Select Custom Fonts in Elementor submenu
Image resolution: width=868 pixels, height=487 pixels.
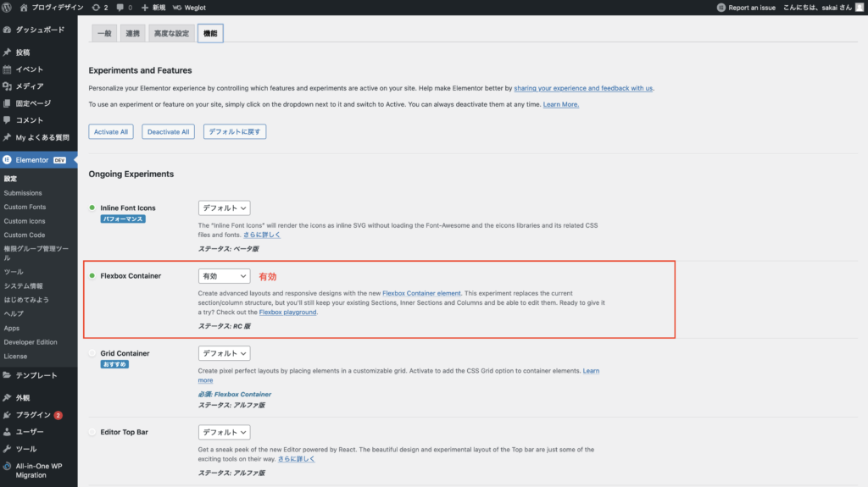(x=25, y=207)
